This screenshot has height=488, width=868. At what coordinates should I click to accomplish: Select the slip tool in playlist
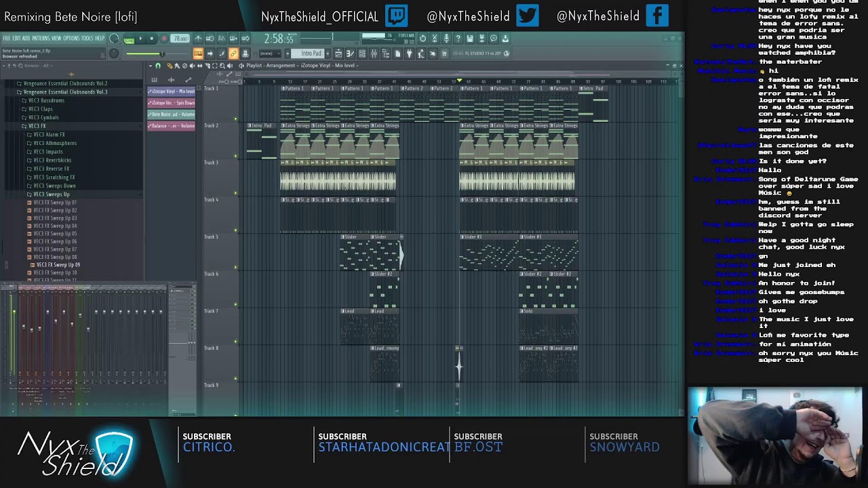pos(199,66)
